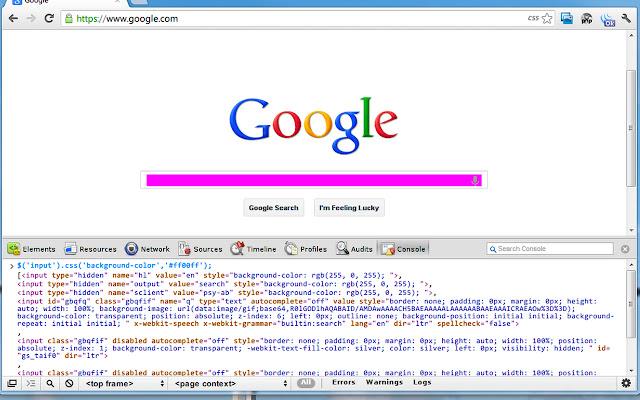Click the magnifier inspect element icon
Viewport: 640px width, 400px height.
click(x=50, y=383)
